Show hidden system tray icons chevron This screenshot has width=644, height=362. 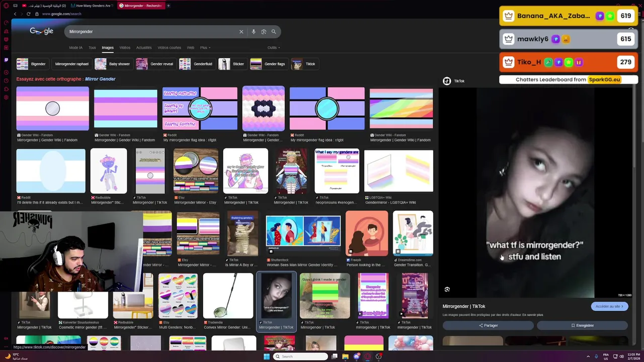tap(588, 356)
